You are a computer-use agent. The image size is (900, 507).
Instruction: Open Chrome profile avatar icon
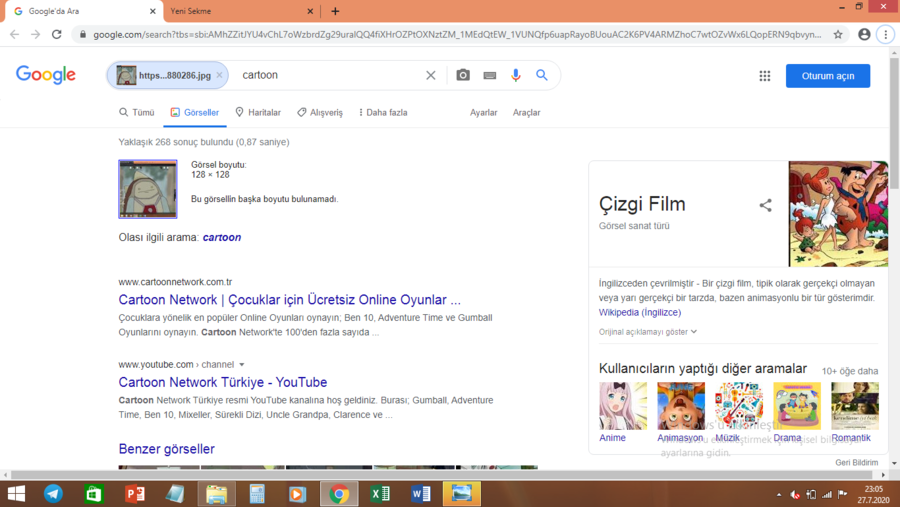point(864,34)
